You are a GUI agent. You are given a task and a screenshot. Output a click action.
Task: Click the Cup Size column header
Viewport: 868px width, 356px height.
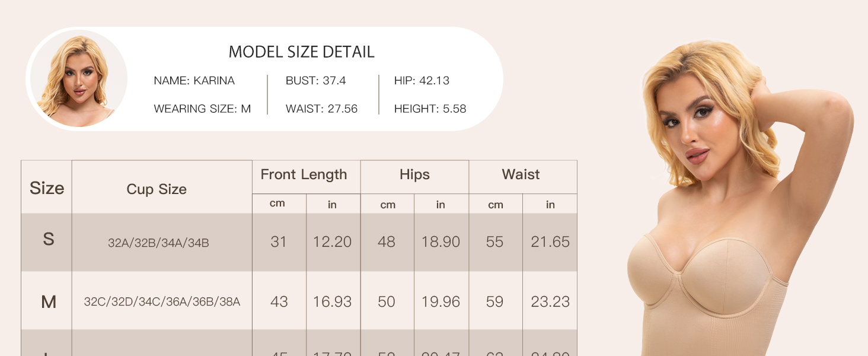coord(157,189)
